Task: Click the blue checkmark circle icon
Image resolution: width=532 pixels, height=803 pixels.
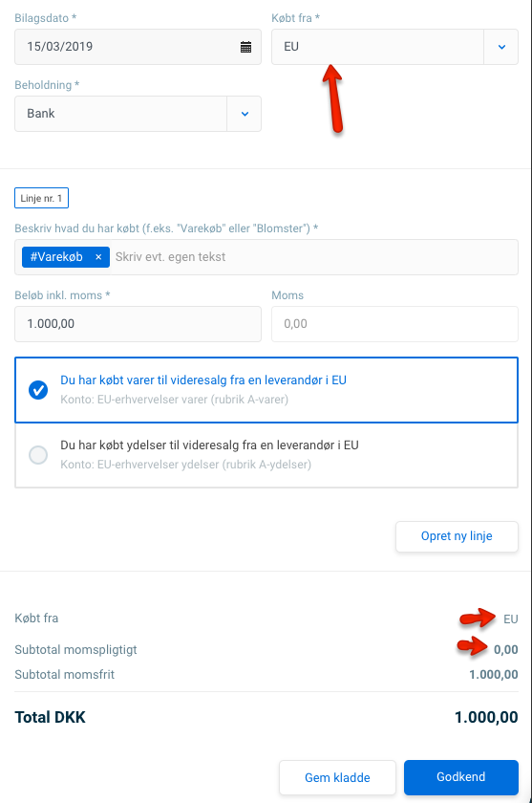Action: click(38, 390)
